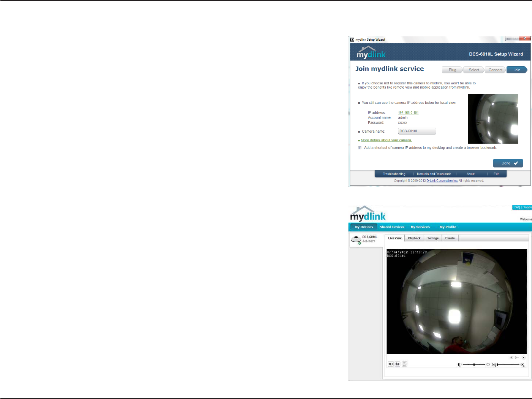532x399 pixels.
Task: Click Exit in the wizard footer
Action: pyautogui.click(x=496, y=174)
